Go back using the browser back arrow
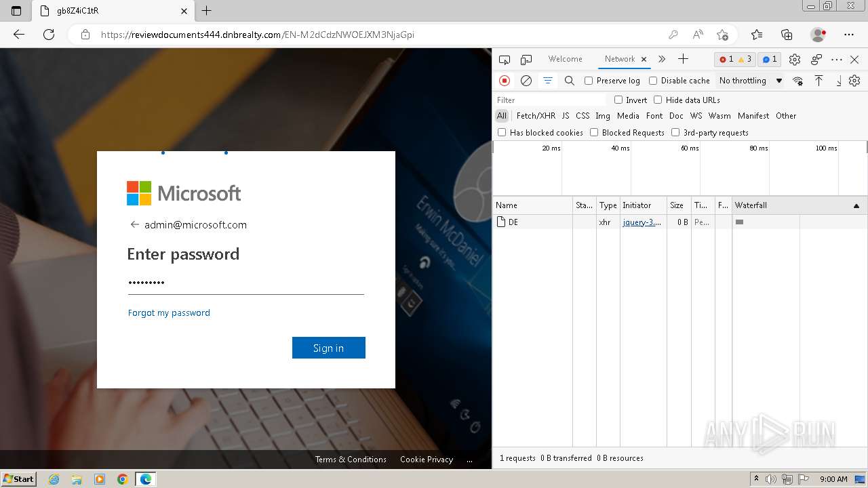The width and height of the screenshot is (868, 488). [19, 35]
